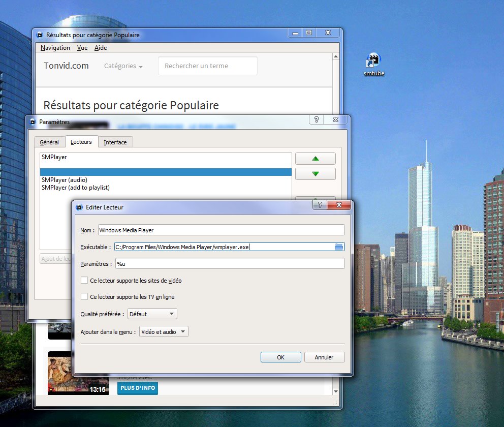Minimize the Résultats browser window
The height and width of the screenshot is (427, 504).
[x=295, y=33]
